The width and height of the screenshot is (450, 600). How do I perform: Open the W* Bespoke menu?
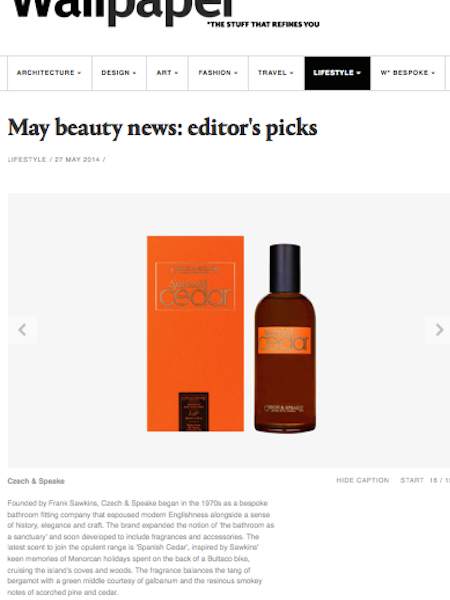(408, 73)
